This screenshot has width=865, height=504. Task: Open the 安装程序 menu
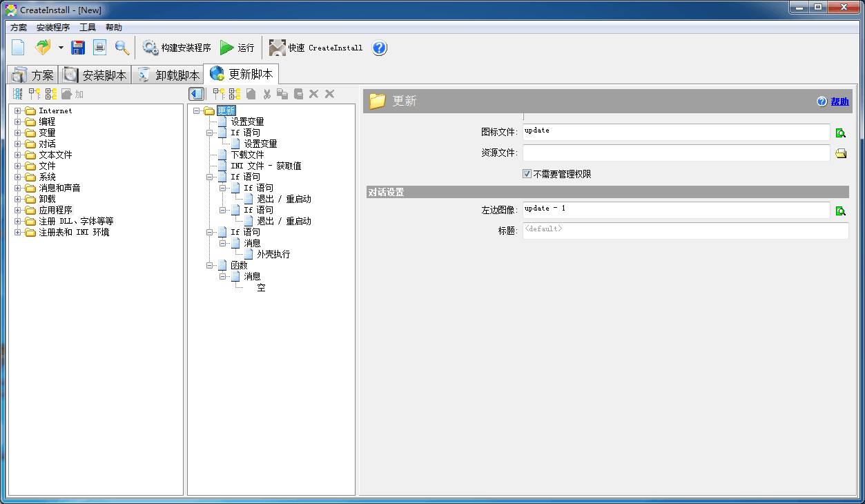[x=53, y=28]
